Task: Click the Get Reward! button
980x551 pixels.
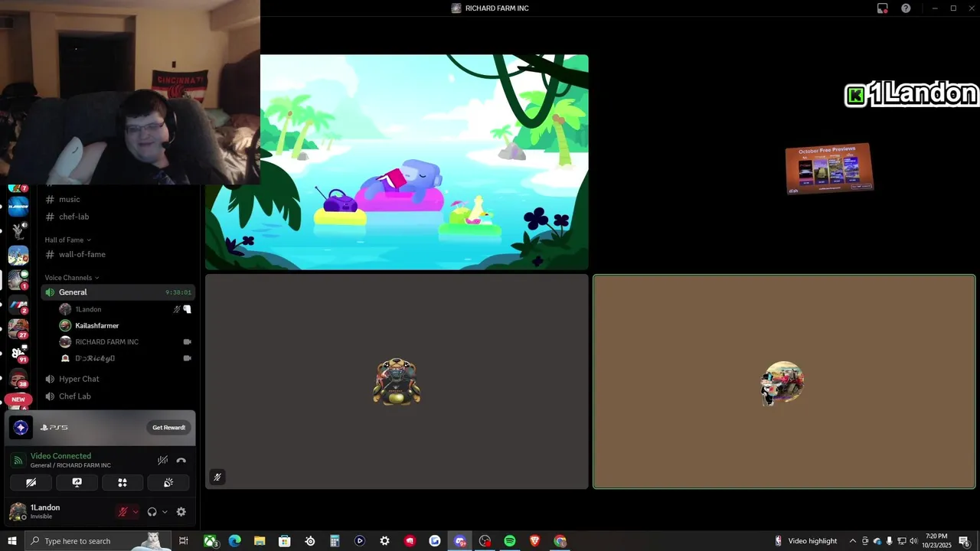Action: coord(168,428)
